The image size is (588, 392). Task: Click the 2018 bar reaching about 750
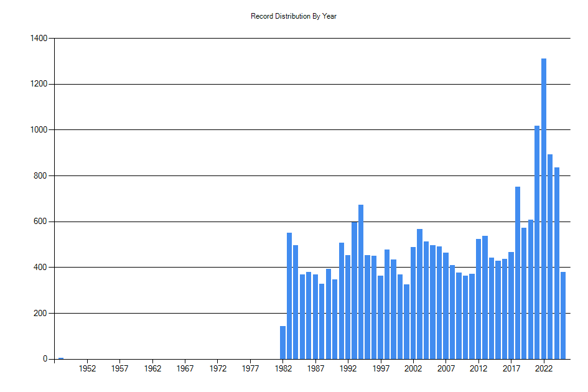[x=518, y=273]
